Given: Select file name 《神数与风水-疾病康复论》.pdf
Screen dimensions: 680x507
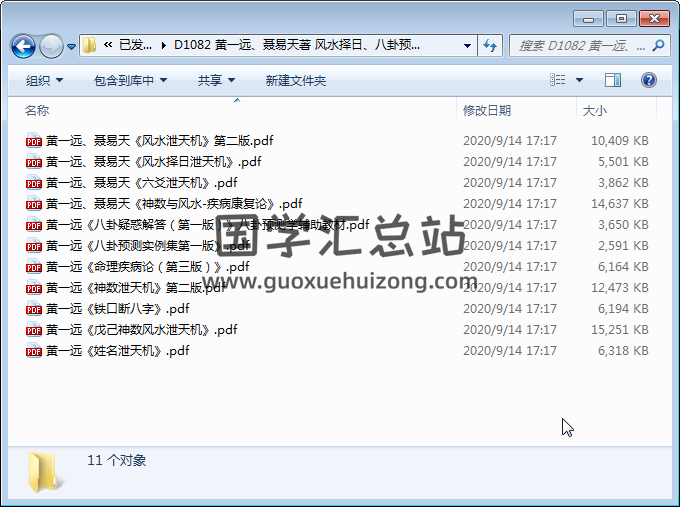Looking at the screenshot, I should tap(174, 203).
